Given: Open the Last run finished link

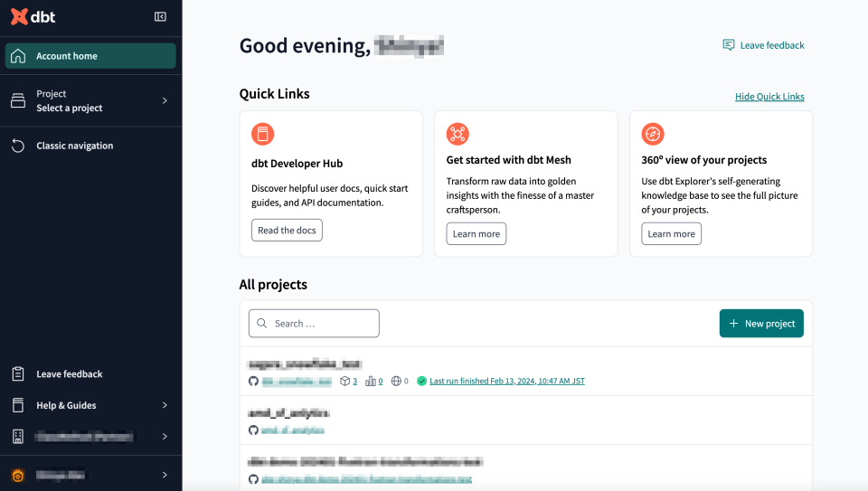Looking at the screenshot, I should [506, 382].
